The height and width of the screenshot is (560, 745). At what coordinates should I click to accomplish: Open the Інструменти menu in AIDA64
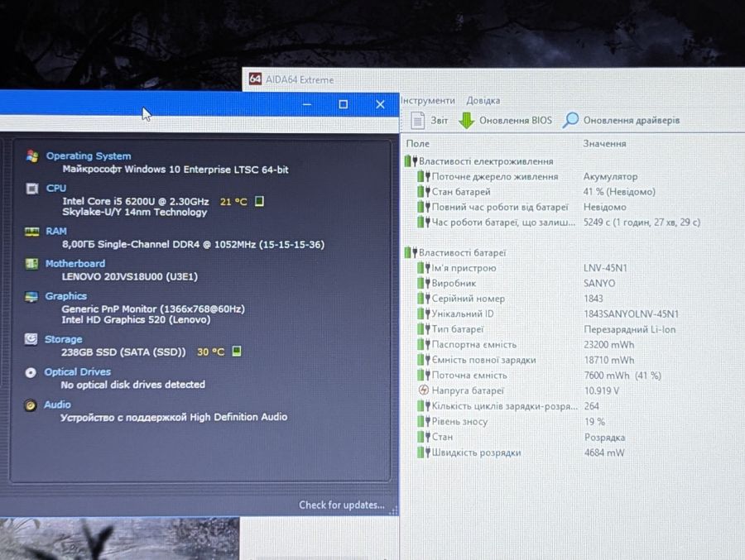click(428, 100)
